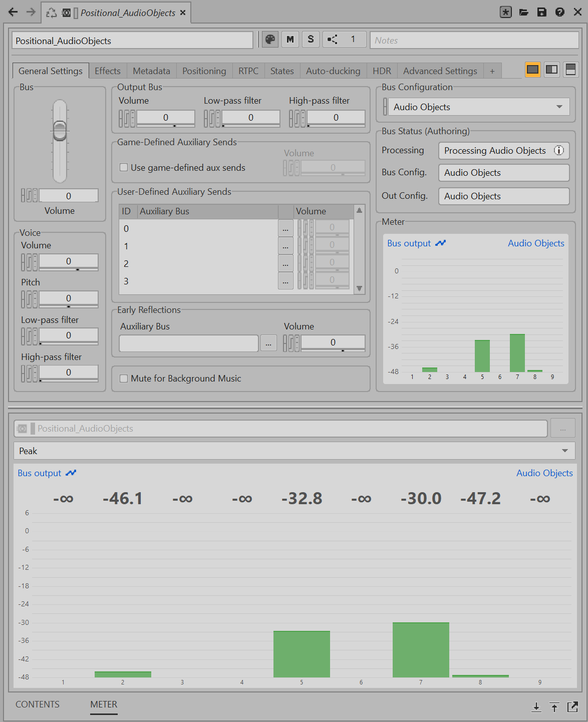The height and width of the screenshot is (722, 588).
Task: Switch to side-by-side split layout icon
Action: click(x=551, y=70)
